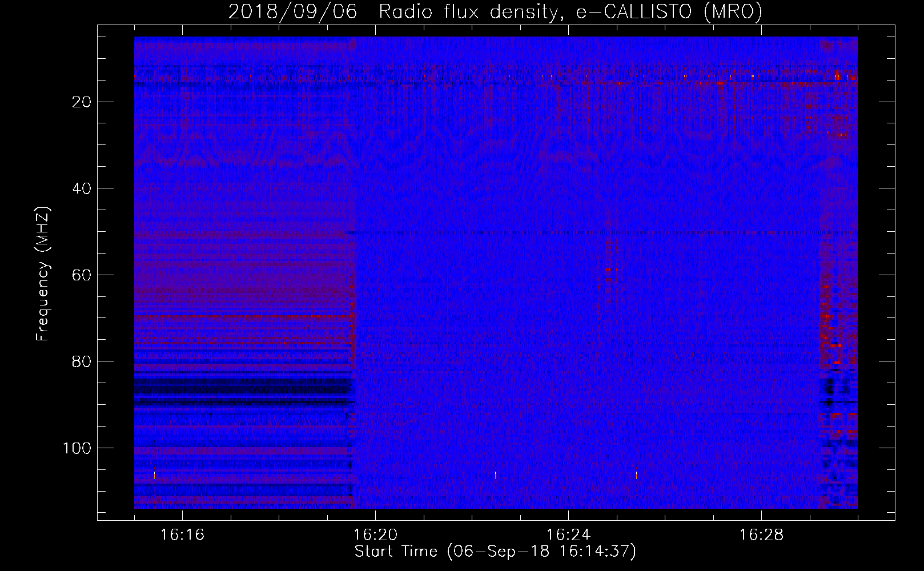Click the "16:20" time tick label
The height and width of the screenshot is (571, 924).
coord(375,535)
